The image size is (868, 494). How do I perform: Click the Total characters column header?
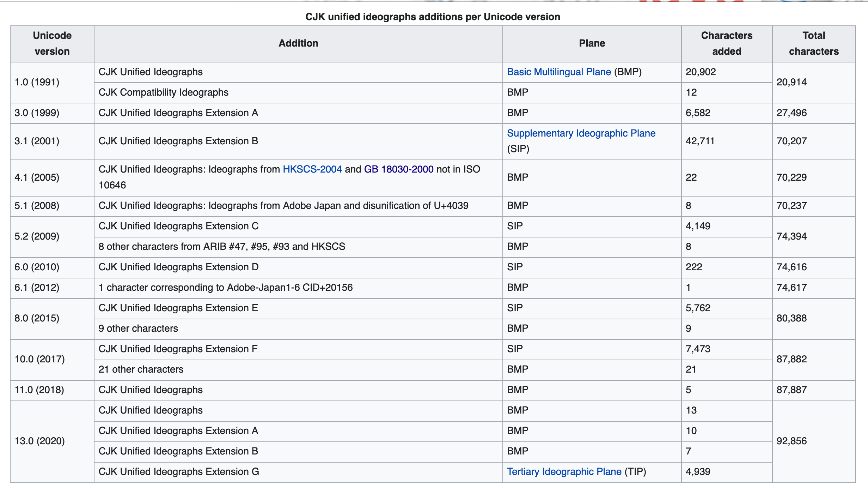click(x=813, y=43)
